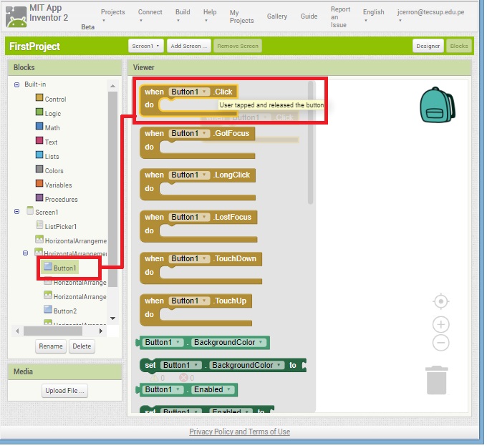Open the English language dropdown

click(x=373, y=15)
